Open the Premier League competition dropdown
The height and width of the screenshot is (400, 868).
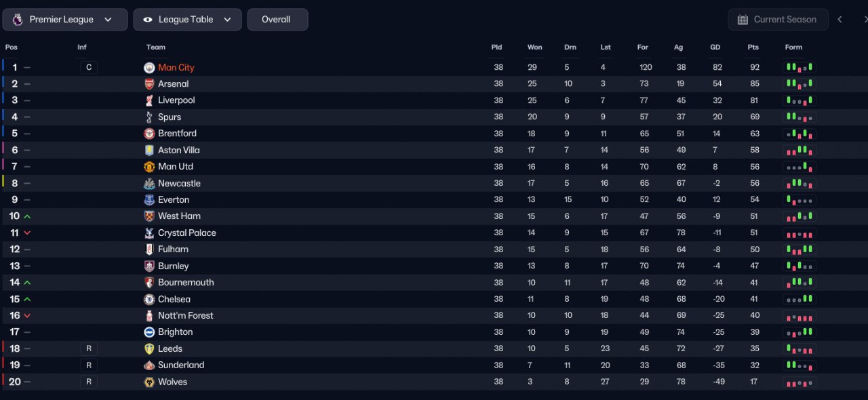65,20
